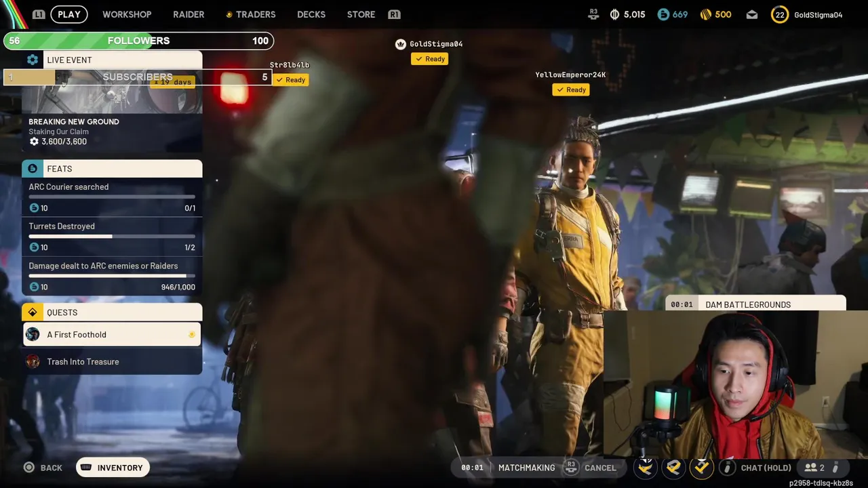The height and width of the screenshot is (488, 868).
Task: Switch to the Decks tab
Action: (x=311, y=14)
